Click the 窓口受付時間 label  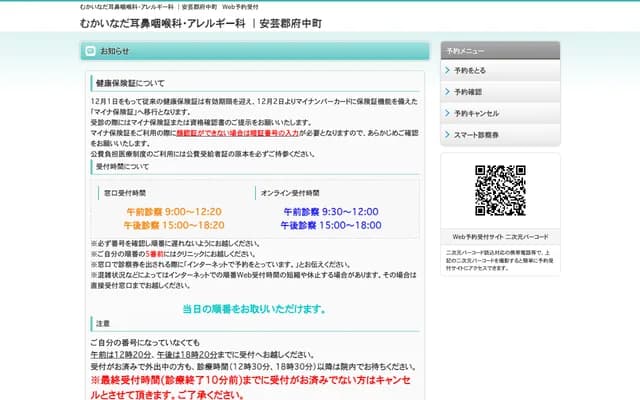point(125,193)
